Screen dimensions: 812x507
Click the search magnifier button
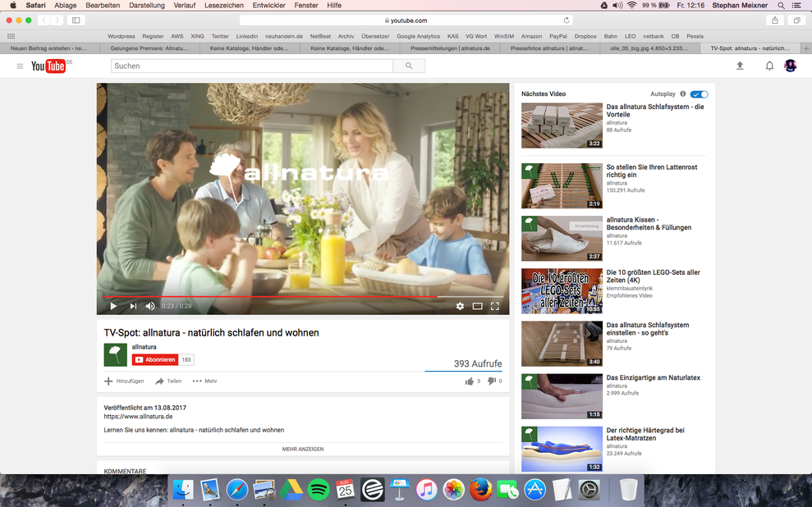coord(409,66)
